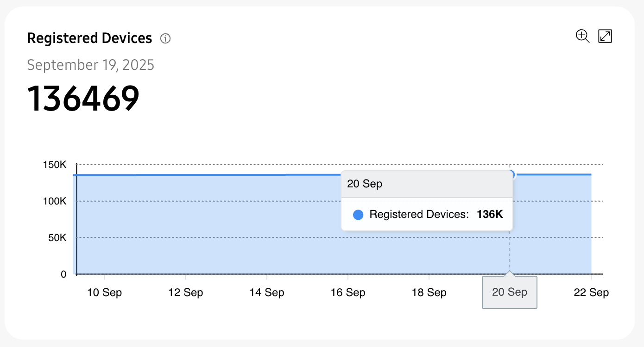
Task: Click the 20 Sep highlighted axis label
Action: tap(509, 292)
